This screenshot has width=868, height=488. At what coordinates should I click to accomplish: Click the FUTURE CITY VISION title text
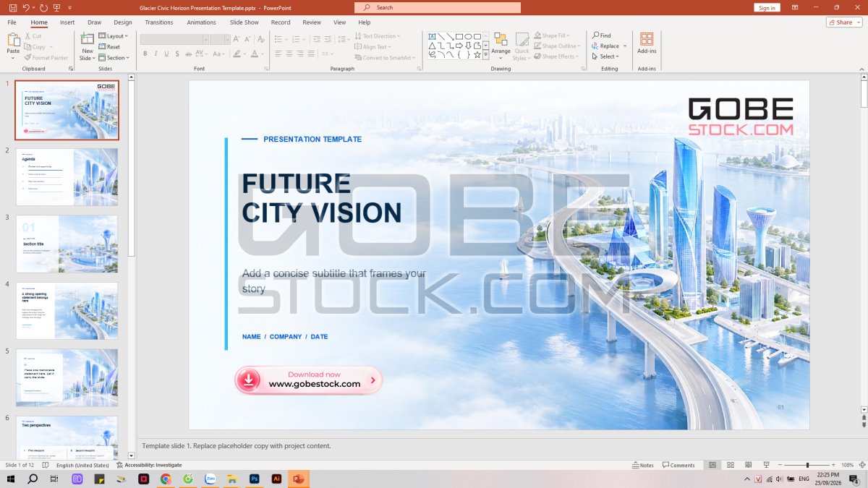click(321, 198)
